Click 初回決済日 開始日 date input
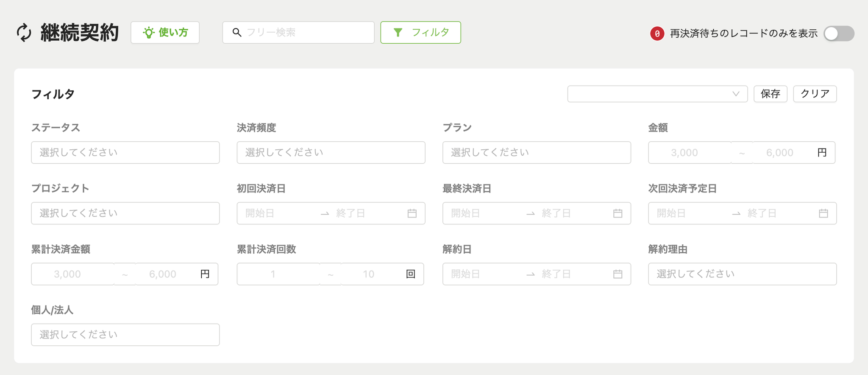 click(280, 213)
